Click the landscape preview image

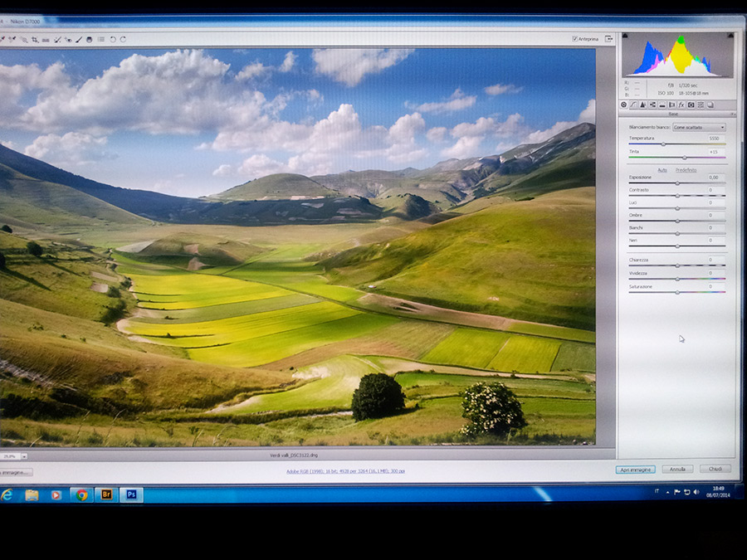298,246
